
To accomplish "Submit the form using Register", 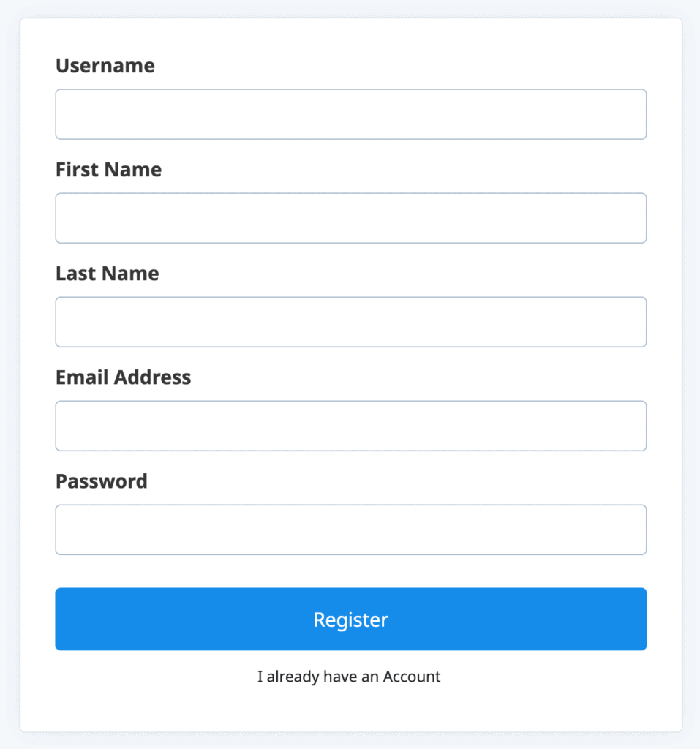I will coord(350,619).
